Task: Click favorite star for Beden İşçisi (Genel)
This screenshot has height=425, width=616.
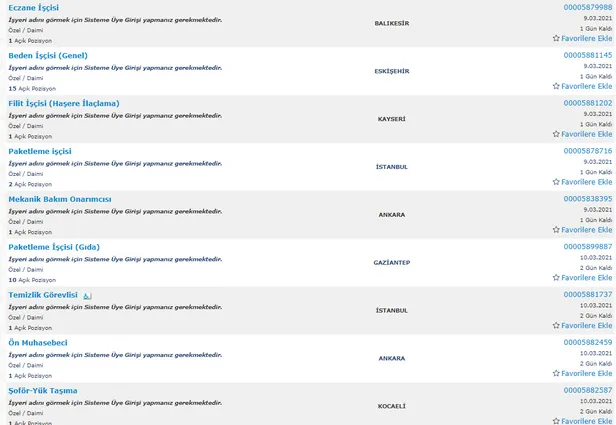Action: (556, 86)
